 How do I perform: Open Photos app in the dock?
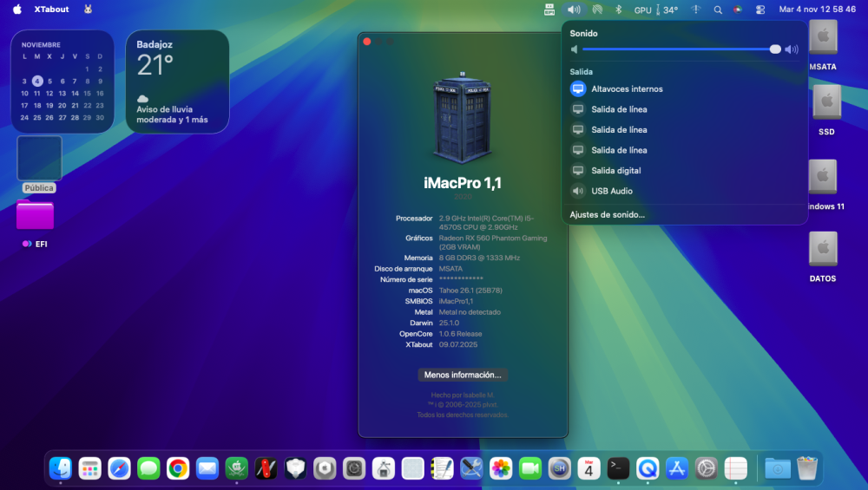point(501,468)
